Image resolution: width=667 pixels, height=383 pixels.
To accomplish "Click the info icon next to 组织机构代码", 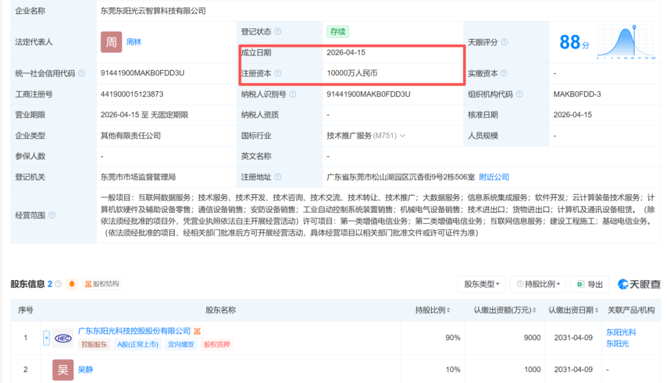I will (519, 94).
